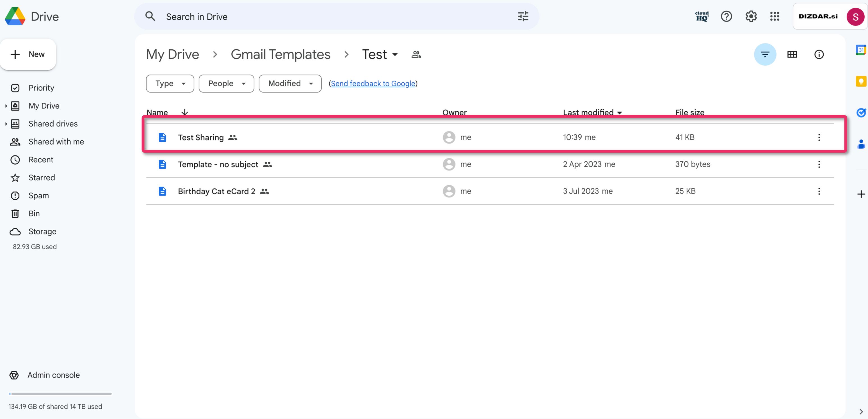Open the Help question mark icon
Screen dimensions: 868x419
[x=726, y=16]
